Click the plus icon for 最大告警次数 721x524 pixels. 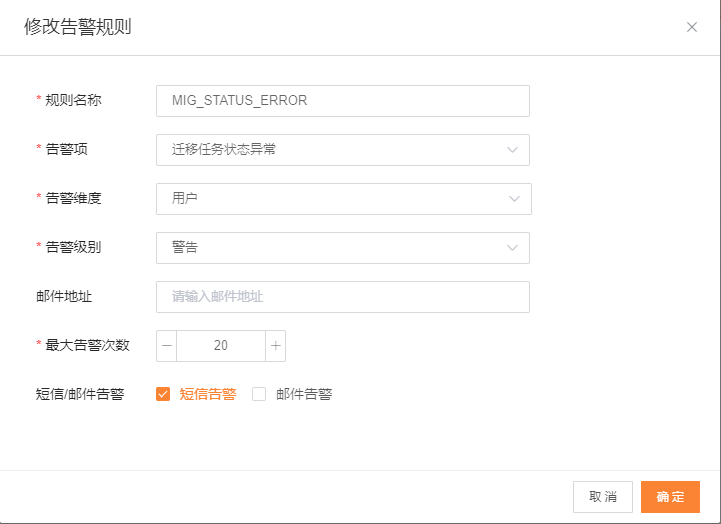point(276,346)
